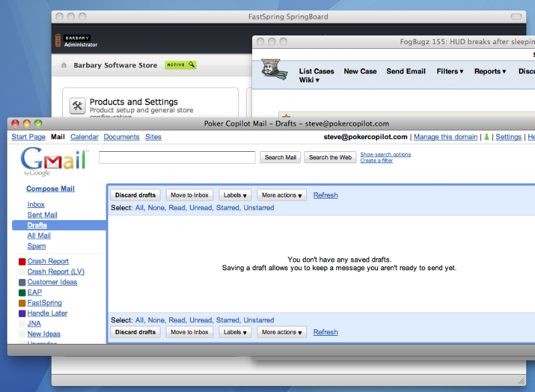Click the Products and Settings heading
This screenshot has height=392, width=535.
tap(134, 102)
